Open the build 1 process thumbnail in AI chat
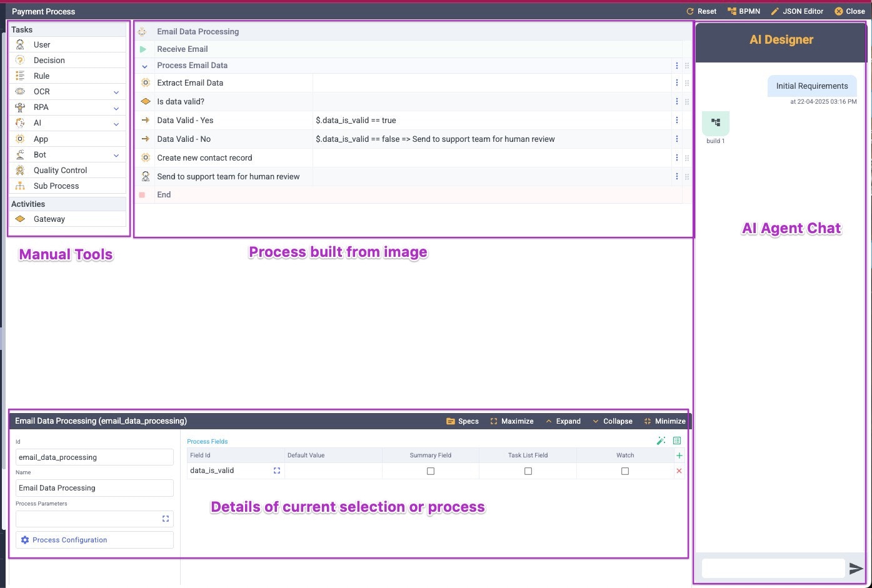The width and height of the screenshot is (872, 588). tap(715, 124)
